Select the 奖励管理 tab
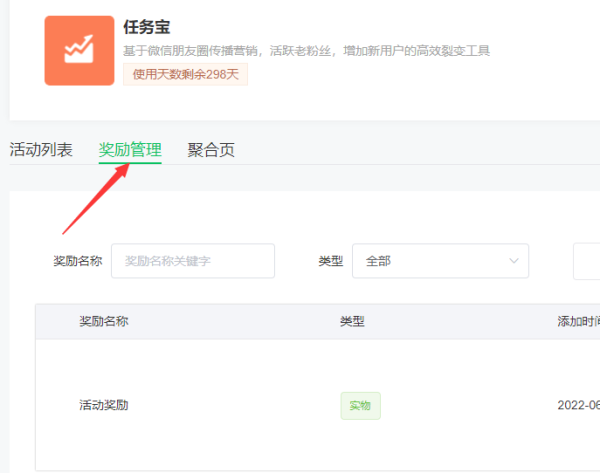 [130, 150]
